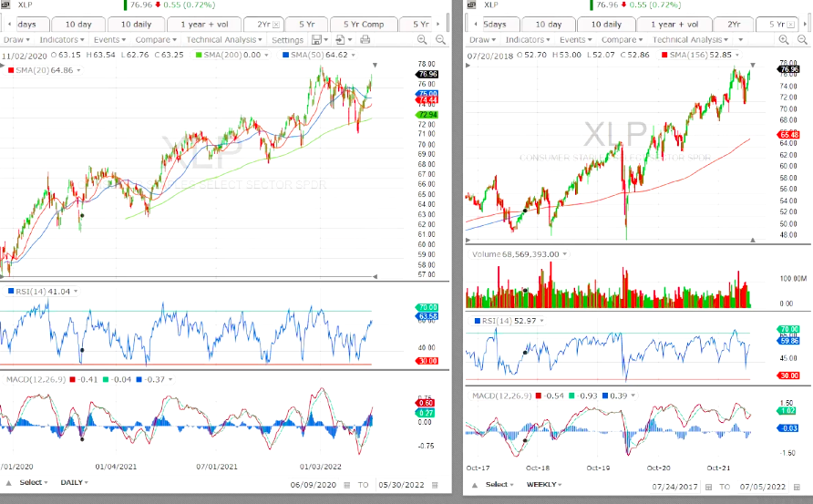Close the 5 Yr tab in right chart
813x504 pixels.
793,25
